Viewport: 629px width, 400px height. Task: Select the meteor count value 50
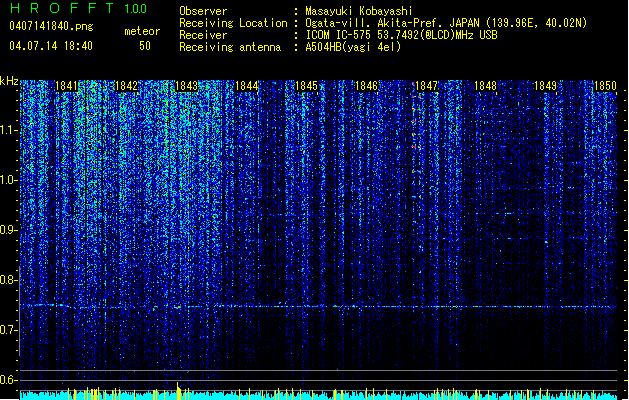click(145, 46)
